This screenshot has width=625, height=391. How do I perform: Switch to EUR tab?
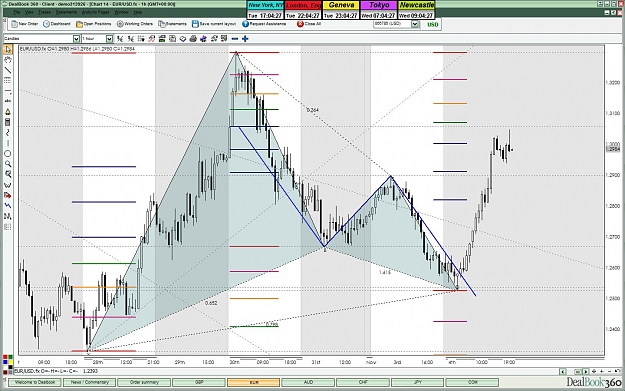point(254,382)
